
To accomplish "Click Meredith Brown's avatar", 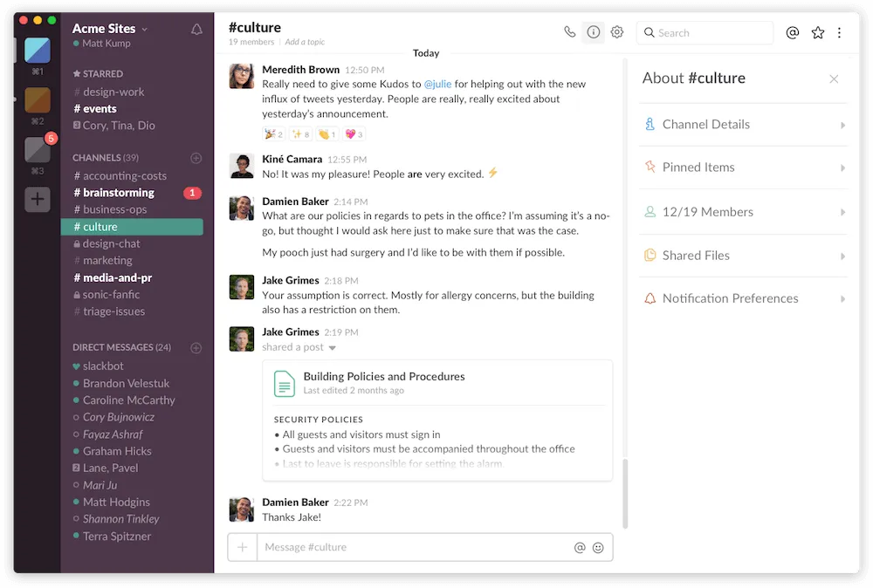I will pyautogui.click(x=241, y=76).
